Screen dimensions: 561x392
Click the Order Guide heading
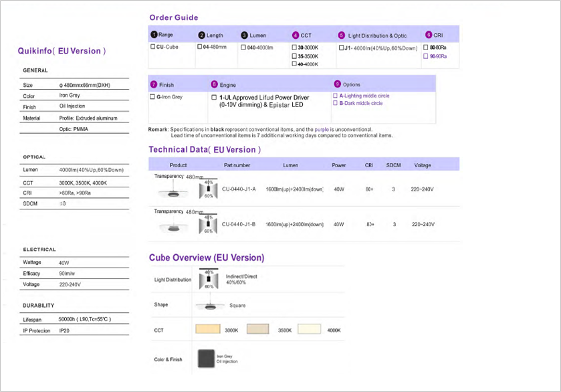tap(173, 17)
